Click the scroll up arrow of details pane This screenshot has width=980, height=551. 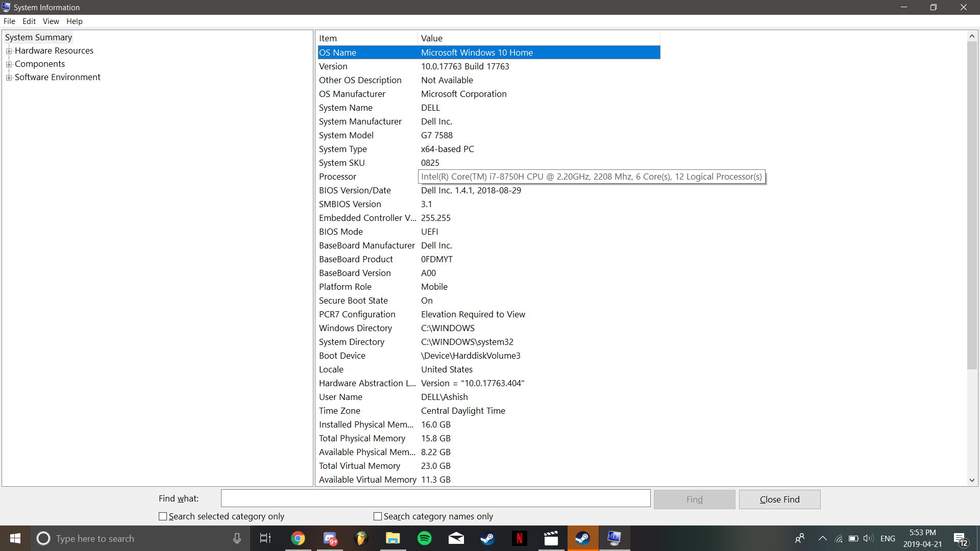pos(972,36)
